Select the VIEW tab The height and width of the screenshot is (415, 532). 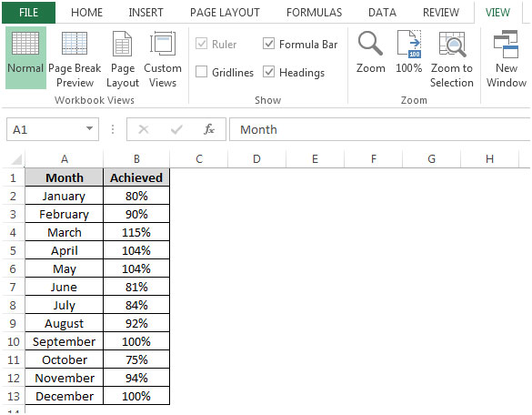tap(497, 13)
